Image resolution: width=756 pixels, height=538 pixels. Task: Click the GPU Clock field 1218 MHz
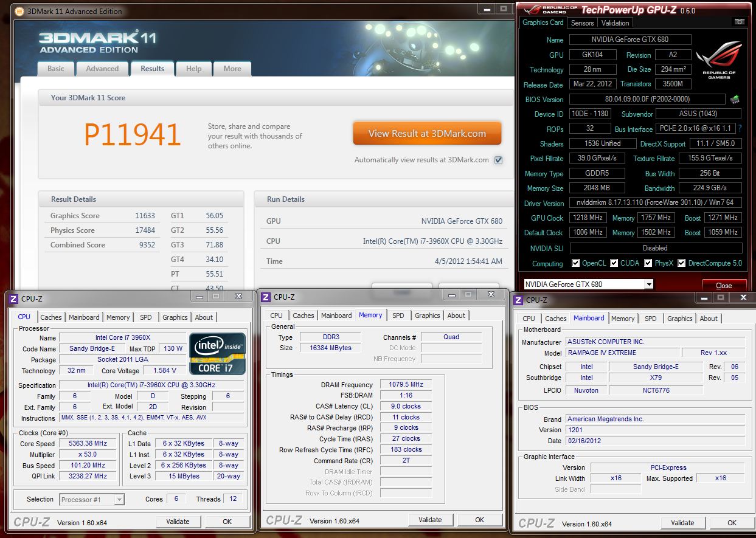pos(588,218)
